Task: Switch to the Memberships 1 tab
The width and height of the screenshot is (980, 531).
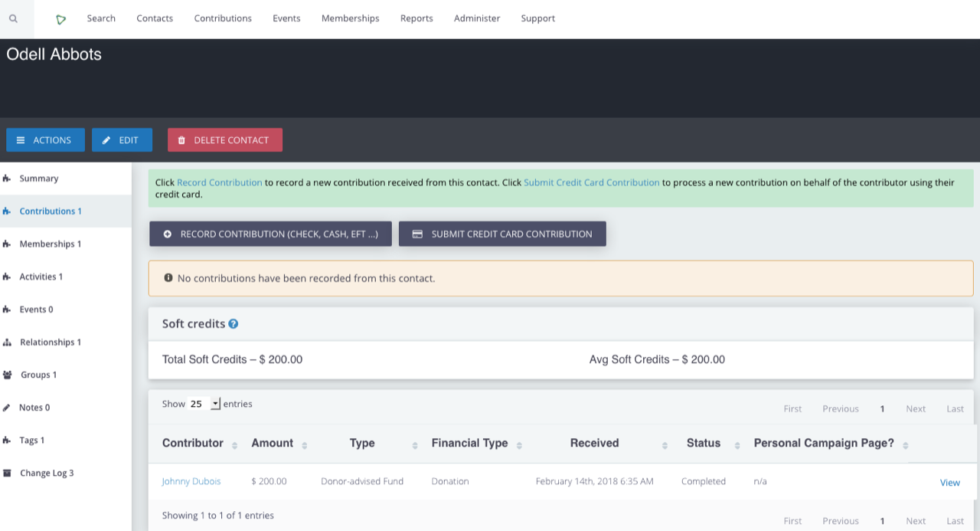Action: point(66,244)
